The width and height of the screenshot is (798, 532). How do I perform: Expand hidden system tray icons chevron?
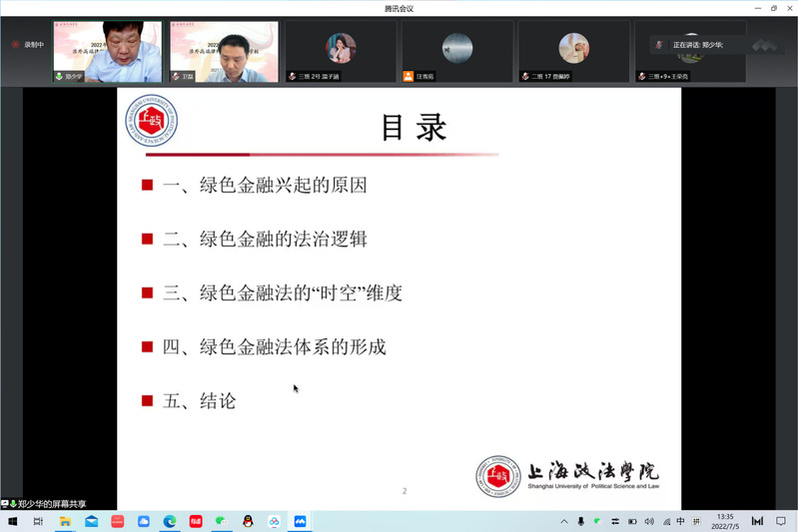pyautogui.click(x=564, y=521)
